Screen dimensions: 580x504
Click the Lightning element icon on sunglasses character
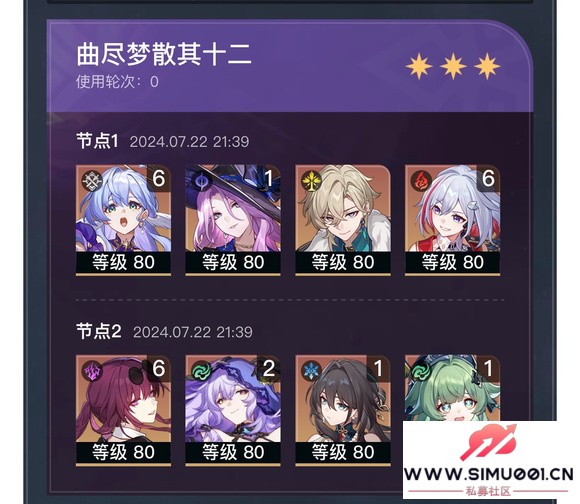click(91, 371)
